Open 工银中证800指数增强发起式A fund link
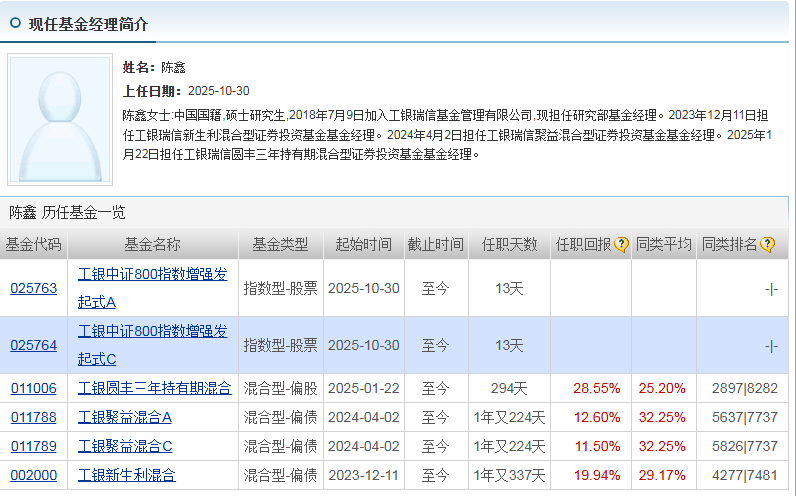Screen dimensions: 796x496 coord(152,288)
